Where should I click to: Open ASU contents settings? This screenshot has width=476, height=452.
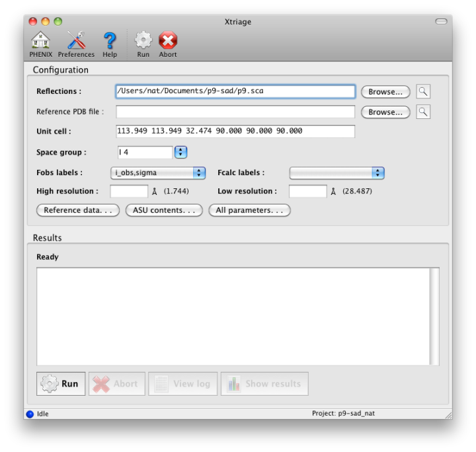click(x=163, y=211)
